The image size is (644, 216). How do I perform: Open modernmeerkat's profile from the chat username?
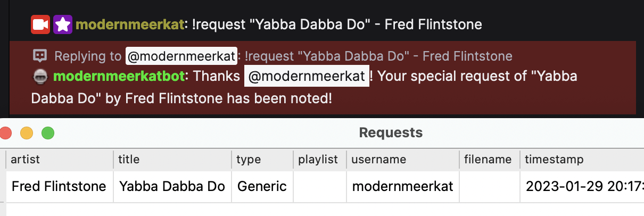click(x=129, y=24)
